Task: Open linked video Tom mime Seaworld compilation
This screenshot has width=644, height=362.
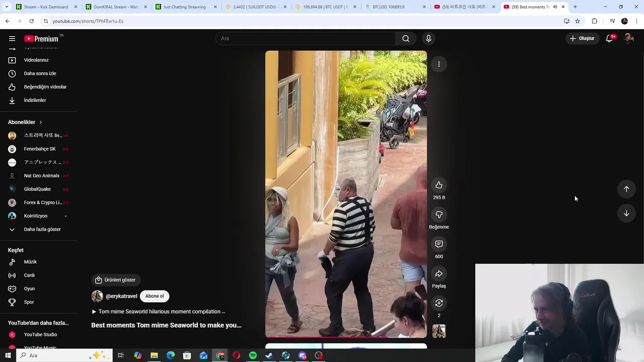Action: click(158, 312)
